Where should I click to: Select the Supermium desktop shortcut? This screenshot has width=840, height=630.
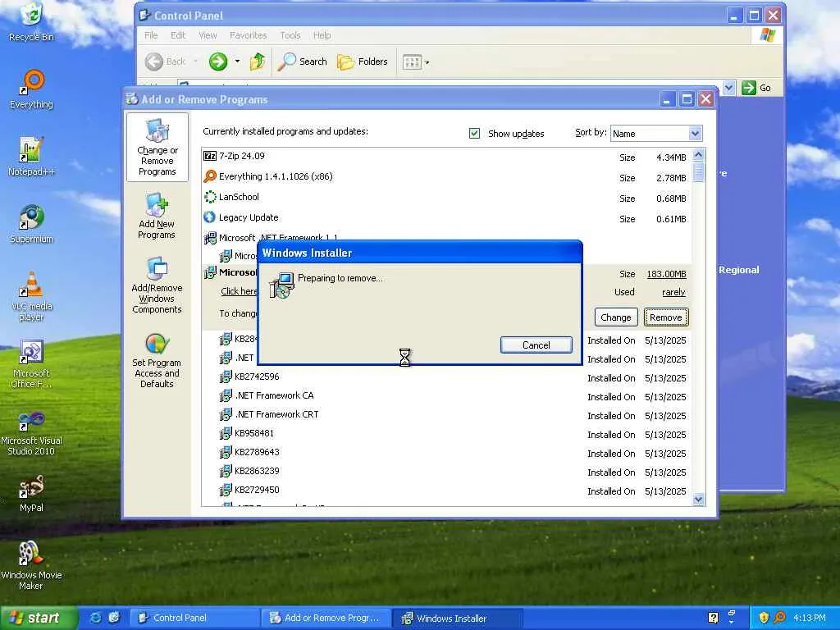click(32, 224)
